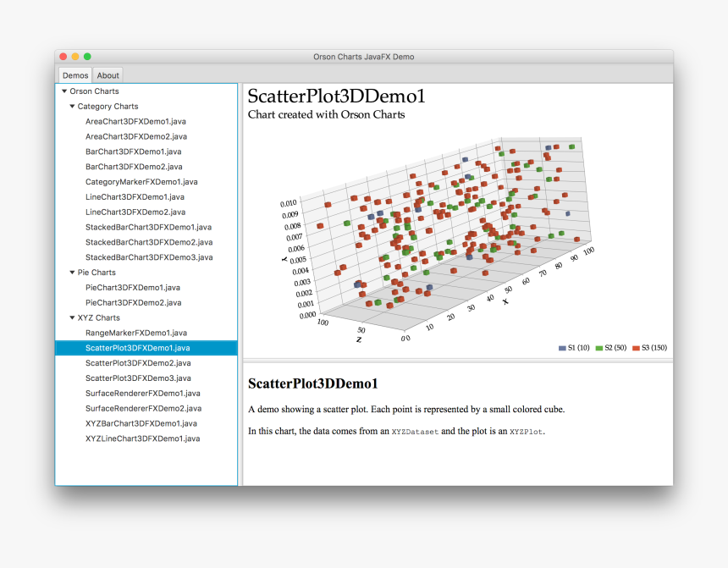This screenshot has height=568, width=728.
Task: Click the bold ScatterPlot3DDemo1 description heading
Action: click(313, 383)
